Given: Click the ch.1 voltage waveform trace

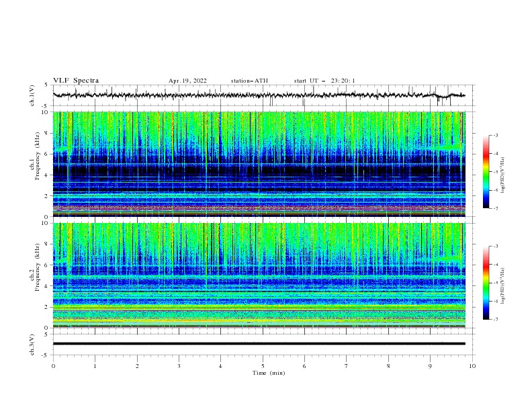Looking at the screenshot, I should (x=259, y=95).
